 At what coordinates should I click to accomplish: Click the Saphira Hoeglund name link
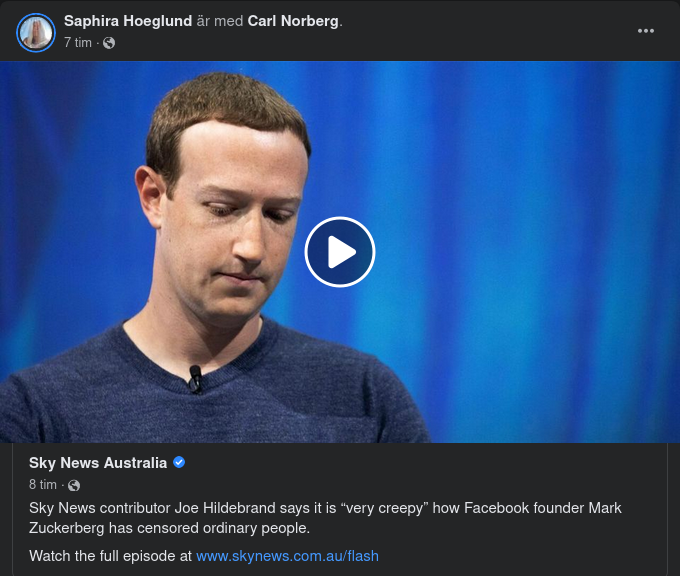(x=128, y=21)
